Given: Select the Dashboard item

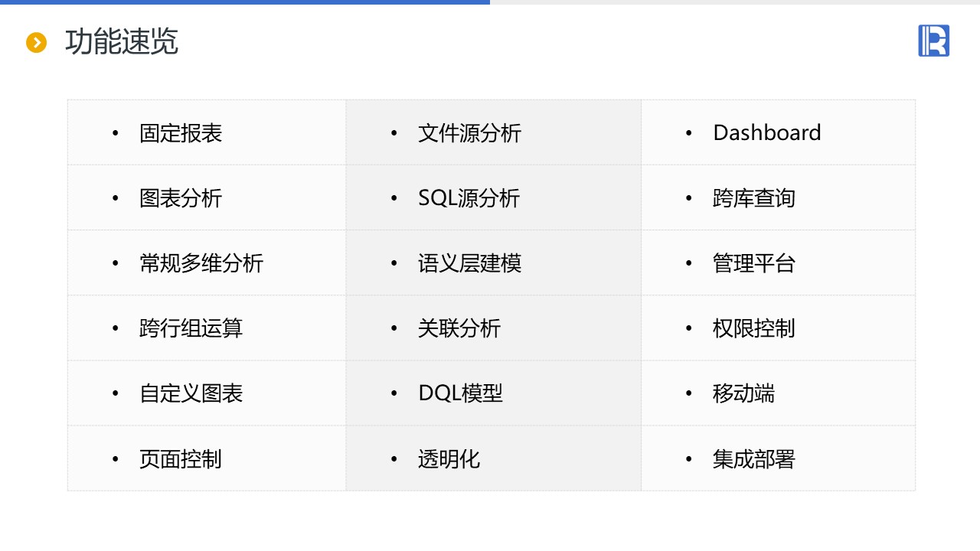Looking at the screenshot, I should point(766,133).
